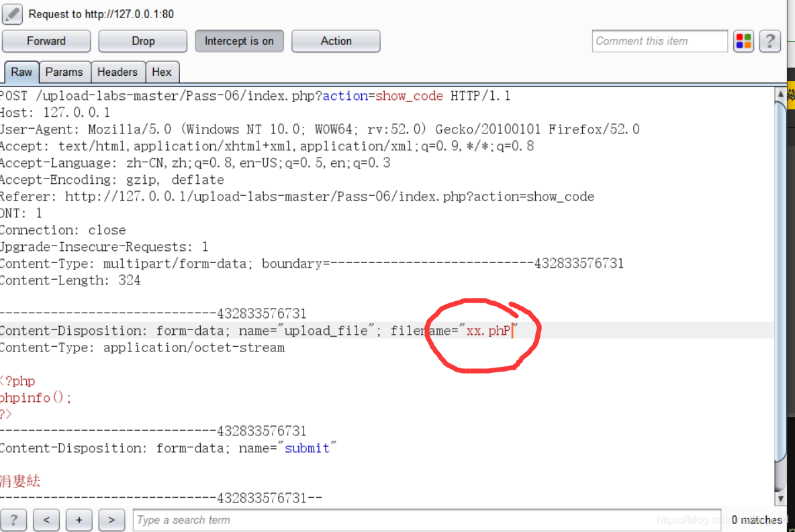
Task: Click the Content-Length: 324 line
Action: coord(71,280)
